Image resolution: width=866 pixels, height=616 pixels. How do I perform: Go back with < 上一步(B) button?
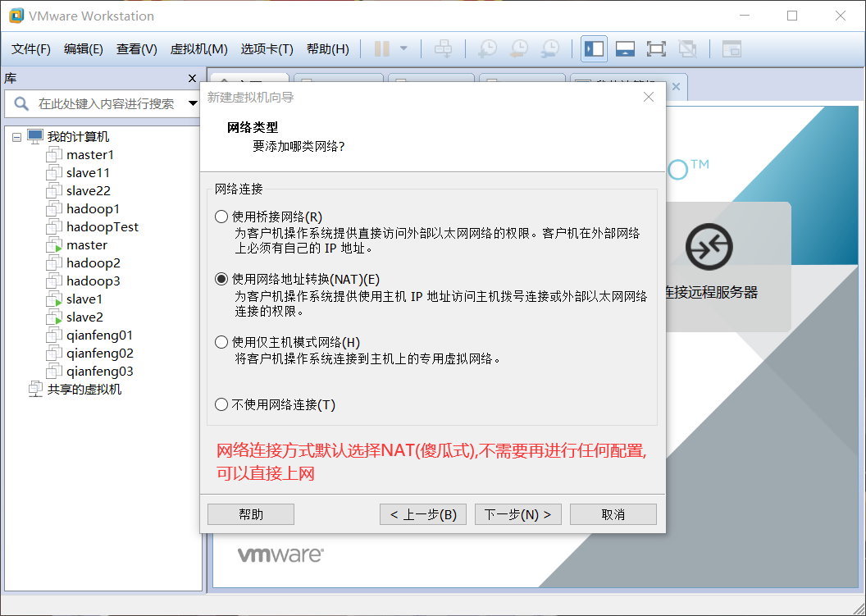pyautogui.click(x=423, y=514)
